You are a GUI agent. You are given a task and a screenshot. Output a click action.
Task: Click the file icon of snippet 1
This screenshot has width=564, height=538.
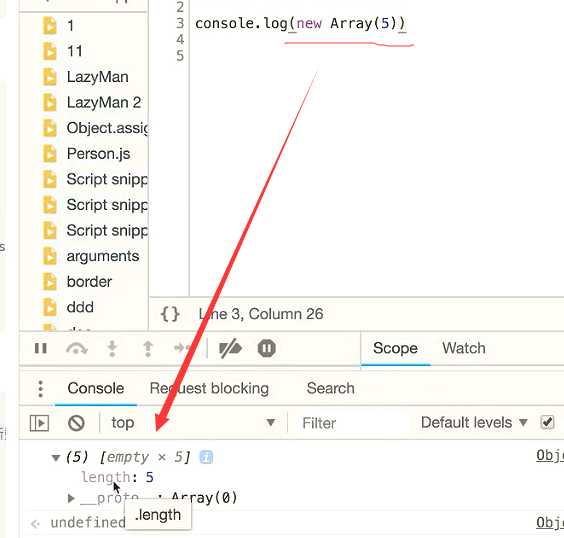pyautogui.click(x=50, y=26)
